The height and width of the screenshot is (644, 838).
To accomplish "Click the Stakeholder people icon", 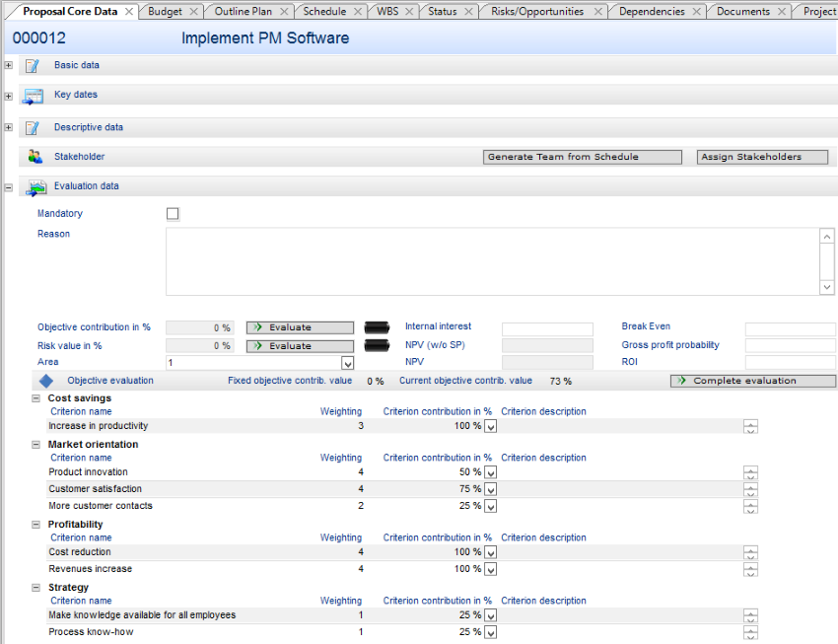I will (x=35, y=157).
